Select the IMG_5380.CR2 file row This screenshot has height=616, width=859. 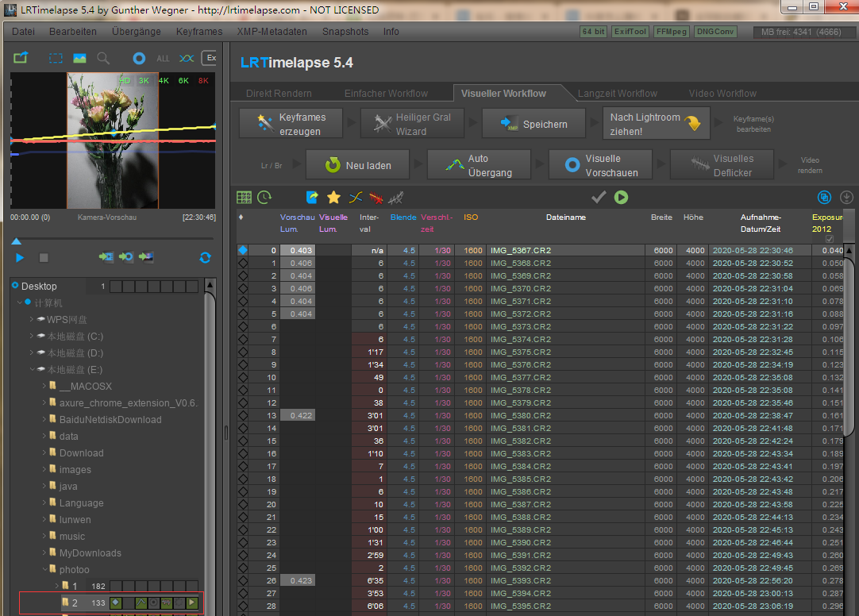[520, 415]
